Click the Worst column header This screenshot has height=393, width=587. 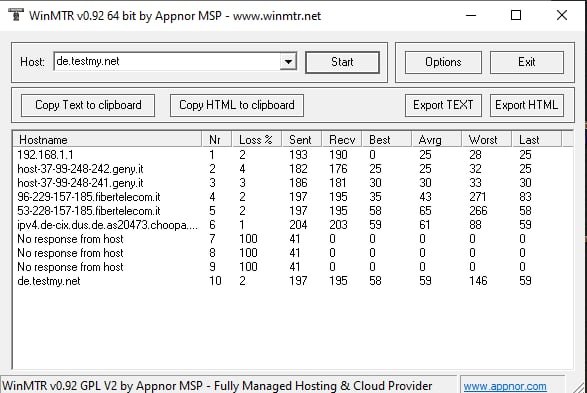click(x=486, y=140)
